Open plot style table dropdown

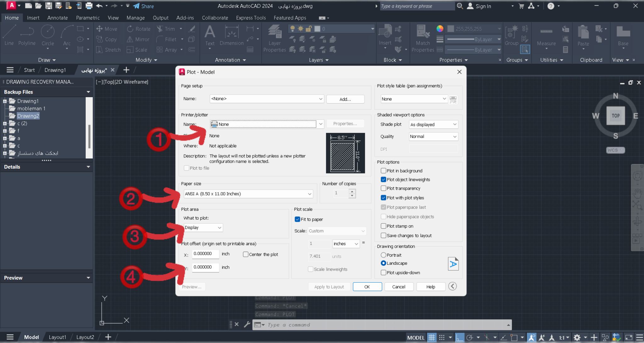click(x=414, y=99)
